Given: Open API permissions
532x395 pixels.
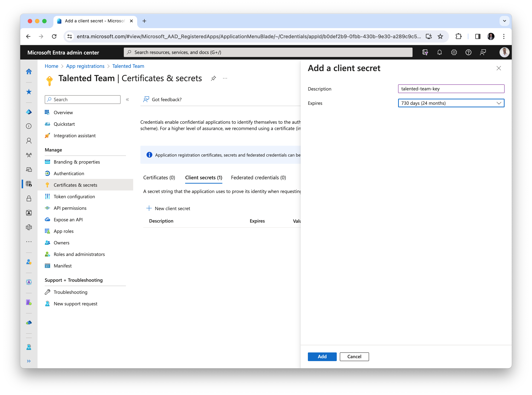Looking at the screenshot, I should coord(70,208).
